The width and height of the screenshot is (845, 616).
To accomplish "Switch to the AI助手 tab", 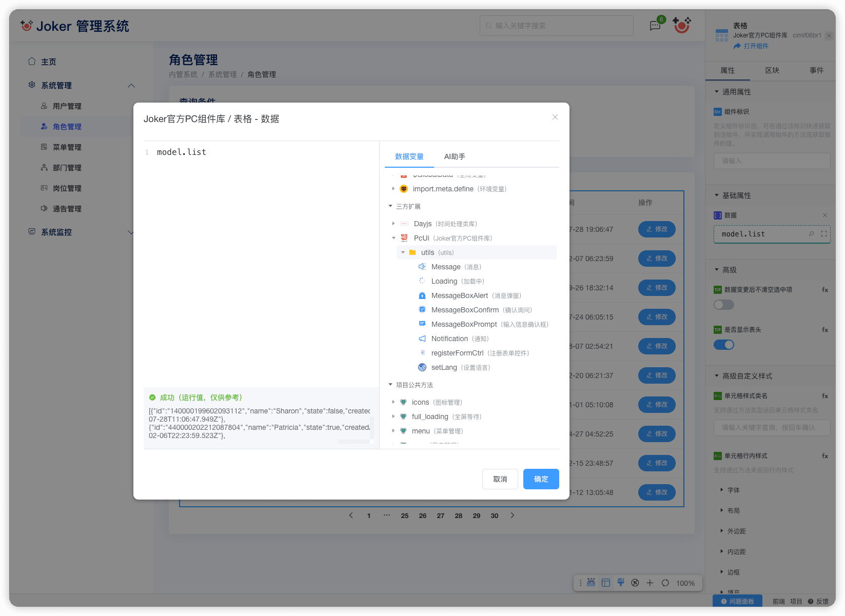I will pos(455,156).
